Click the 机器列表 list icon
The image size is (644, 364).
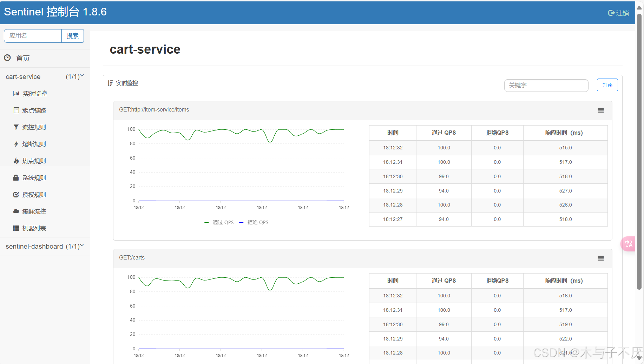tap(16, 228)
